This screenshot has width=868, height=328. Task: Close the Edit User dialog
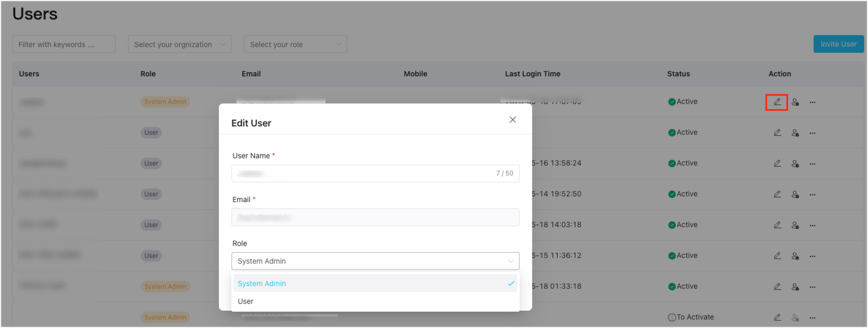[x=512, y=120]
